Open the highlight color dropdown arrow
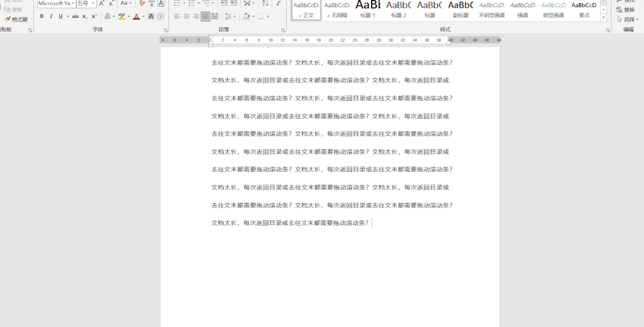Image resolution: width=644 pixels, height=327 pixels. click(x=128, y=17)
